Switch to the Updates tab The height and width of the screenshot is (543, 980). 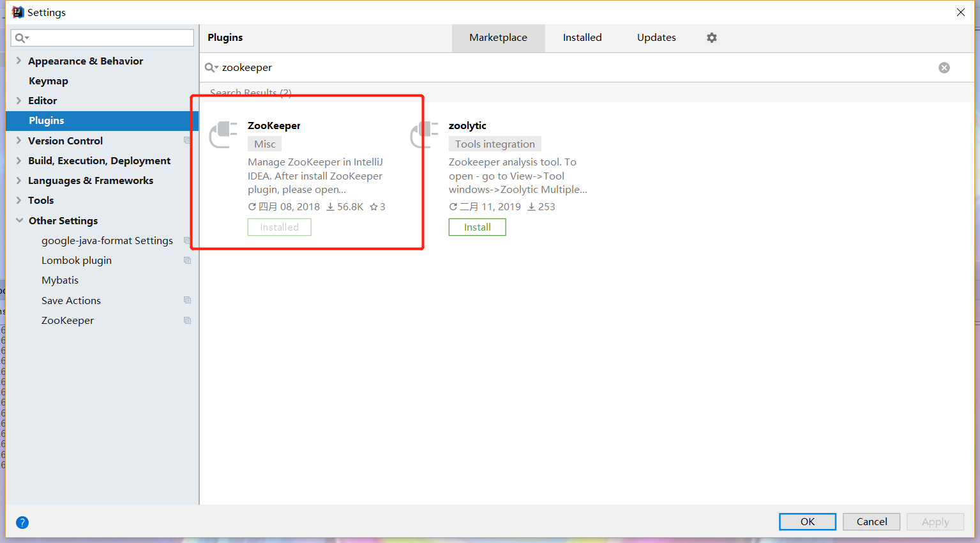[x=656, y=38]
